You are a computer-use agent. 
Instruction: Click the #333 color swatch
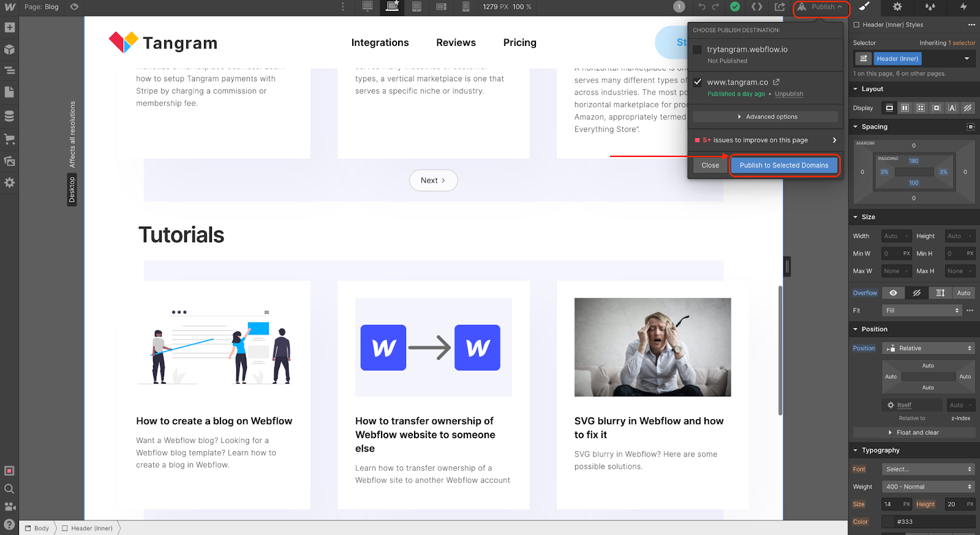tap(888, 522)
